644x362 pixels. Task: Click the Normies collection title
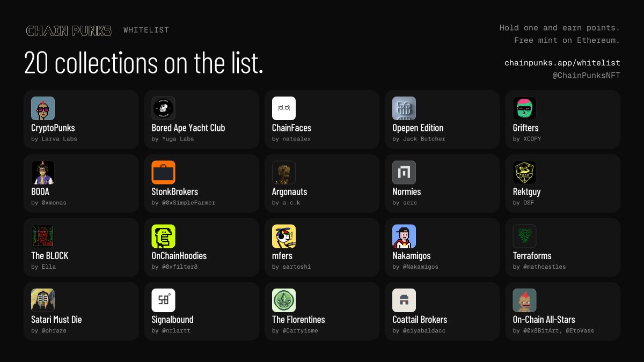click(x=407, y=191)
